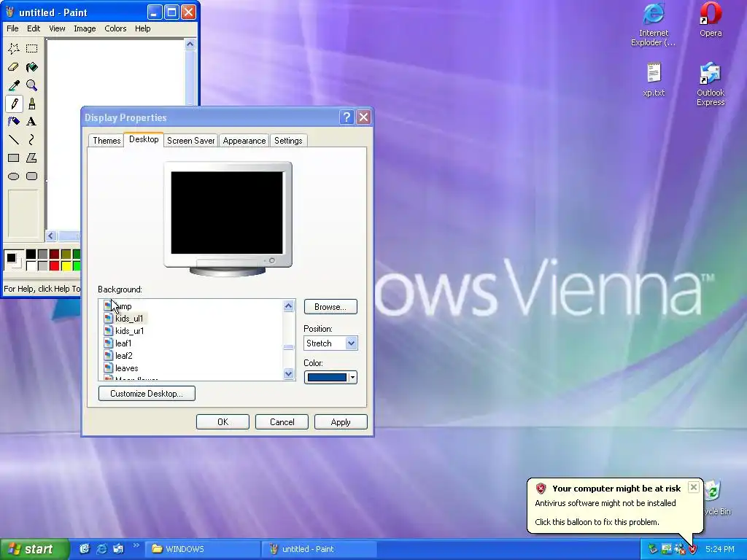The image size is (747, 560).
Task: Select the Free-Form Select tool in Paint
Action: [14, 48]
